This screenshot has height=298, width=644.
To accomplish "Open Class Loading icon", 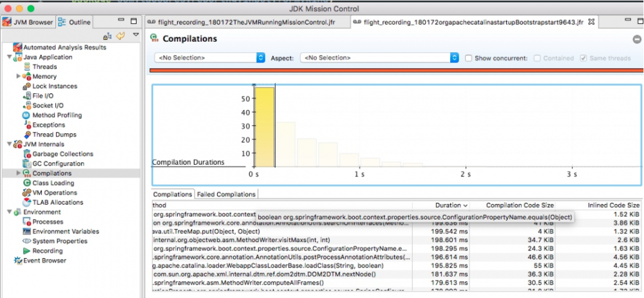I will click(x=27, y=183).
